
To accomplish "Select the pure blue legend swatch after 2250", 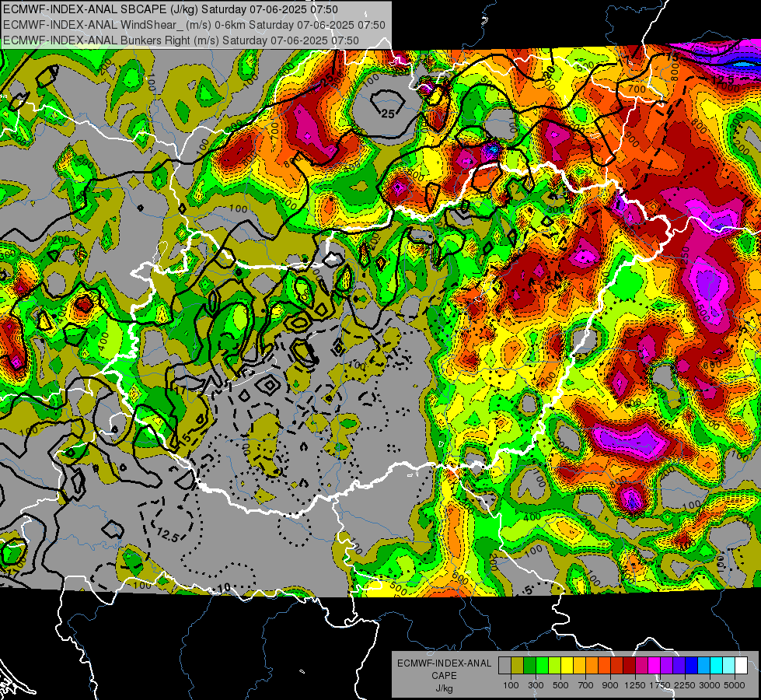I will (692, 666).
